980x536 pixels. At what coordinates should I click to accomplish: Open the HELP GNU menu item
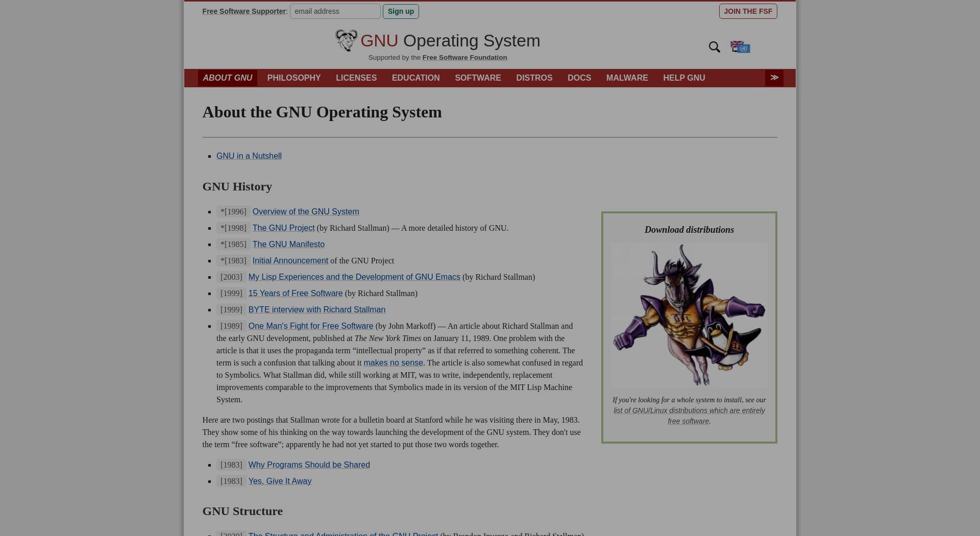coord(684,78)
